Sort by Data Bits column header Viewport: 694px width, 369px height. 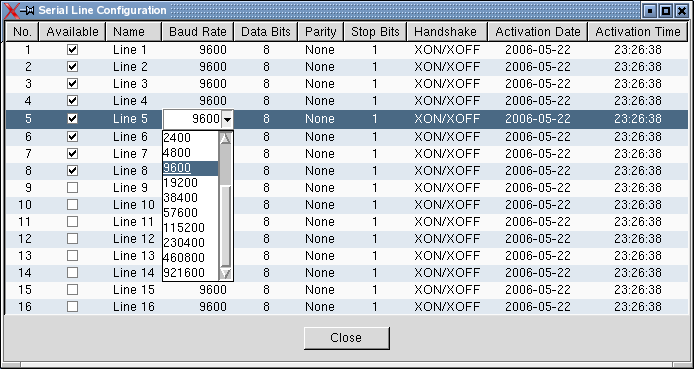click(x=266, y=32)
